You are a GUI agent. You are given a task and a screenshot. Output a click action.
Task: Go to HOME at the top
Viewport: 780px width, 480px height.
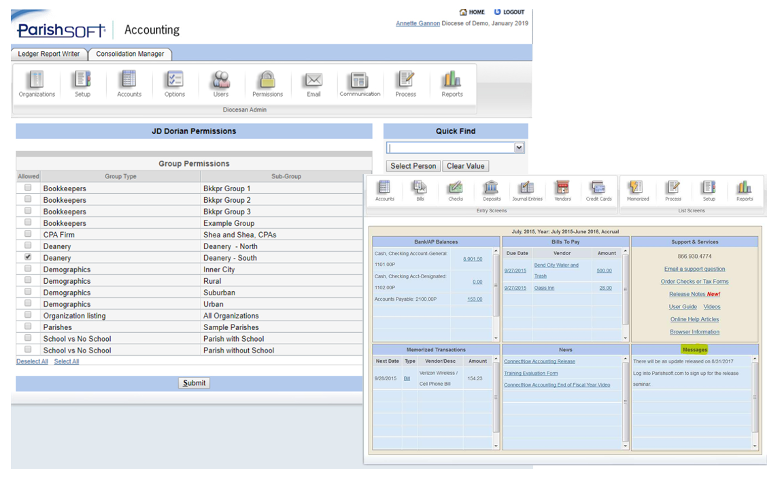point(472,12)
